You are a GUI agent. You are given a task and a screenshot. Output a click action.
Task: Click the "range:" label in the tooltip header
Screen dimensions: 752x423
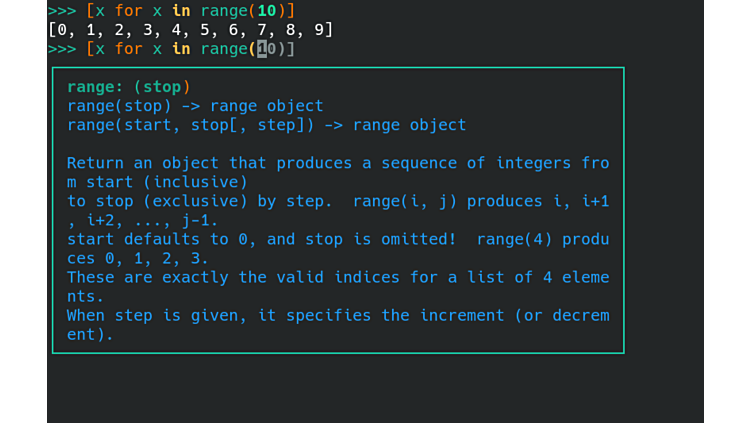coord(95,87)
